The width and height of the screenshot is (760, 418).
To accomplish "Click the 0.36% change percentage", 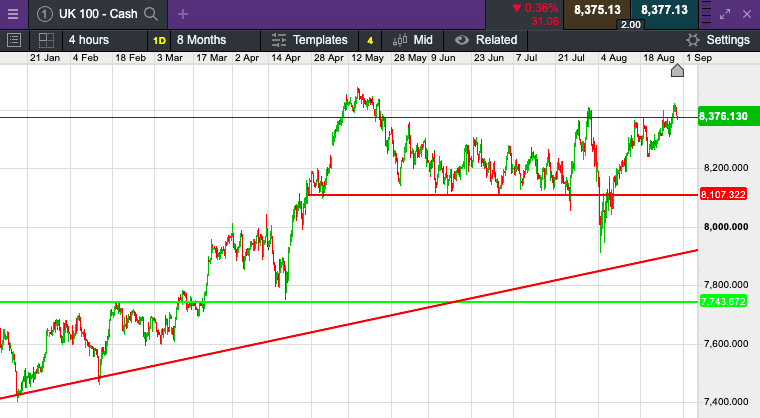I will point(540,8).
